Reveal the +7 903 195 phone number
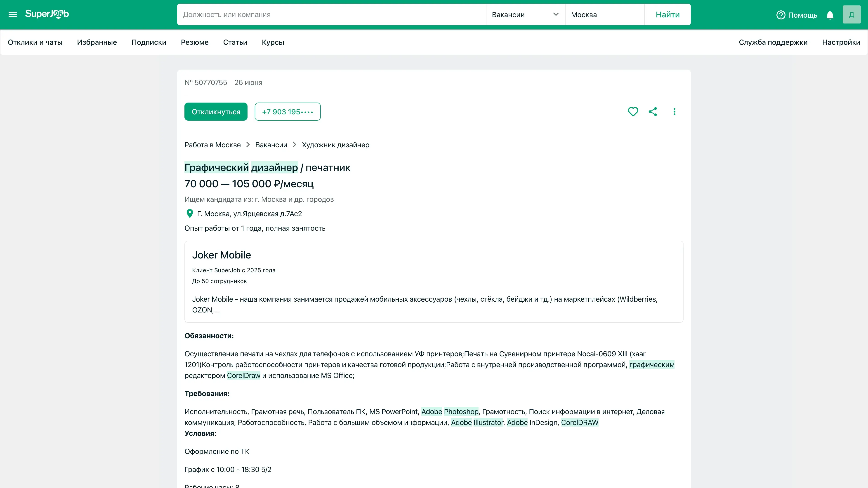The width and height of the screenshot is (868, 488). [x=288, y=111]
